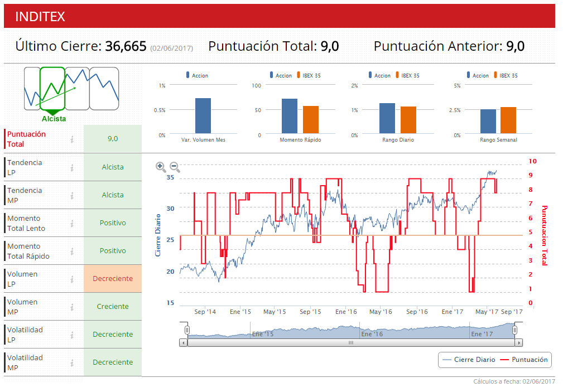This screenshot has width=563, height=392.
Task: Open info icon for Volatilidad LP
Action: coord(72,335)
